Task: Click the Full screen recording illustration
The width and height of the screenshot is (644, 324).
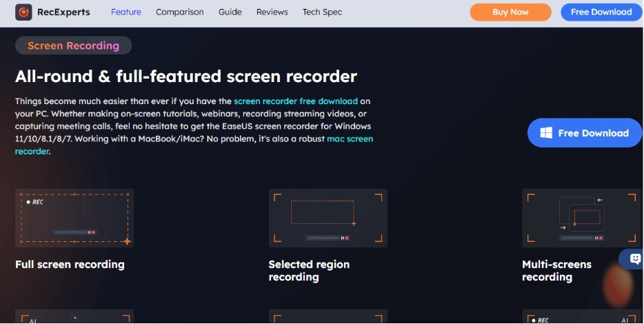Action: click(74, 218)
